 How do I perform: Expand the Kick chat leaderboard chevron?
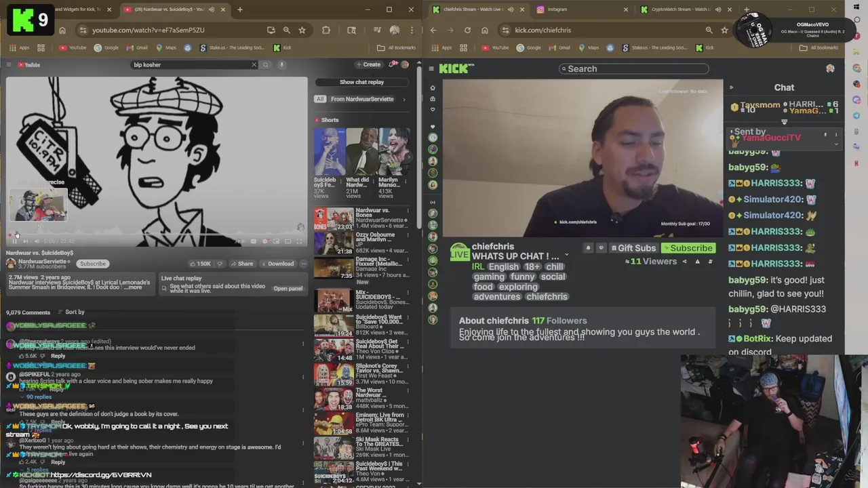[784, 123]
